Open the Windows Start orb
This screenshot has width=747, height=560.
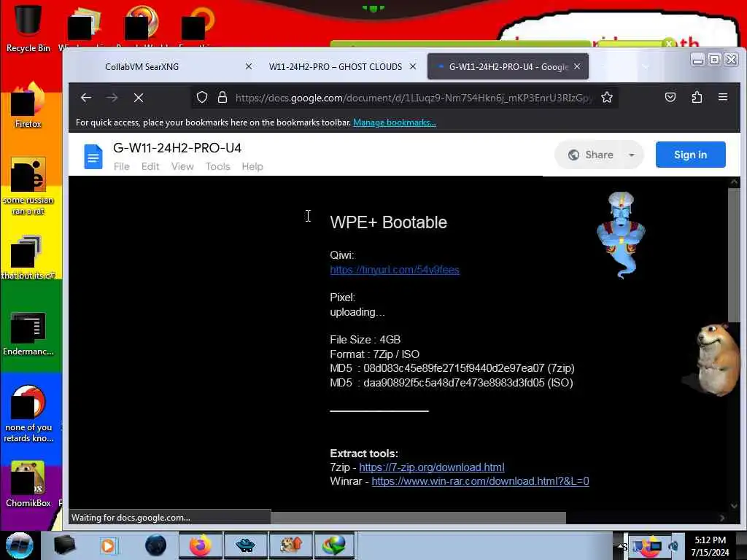20,545
